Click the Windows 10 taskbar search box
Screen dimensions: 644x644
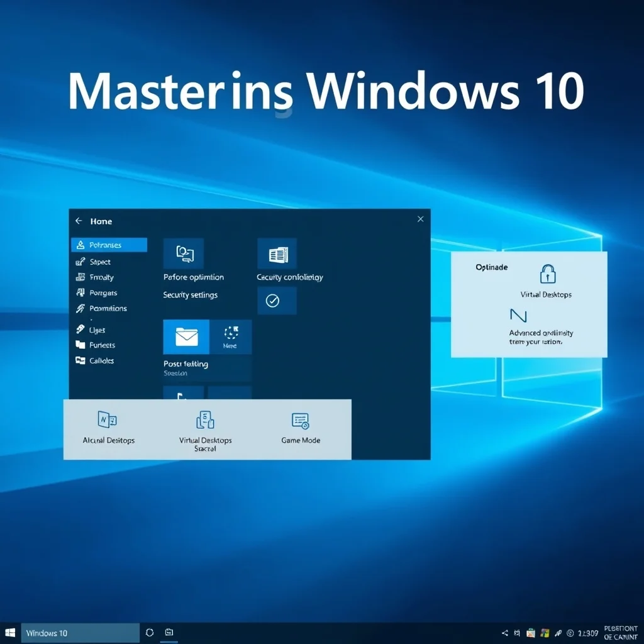coord(80,633)
